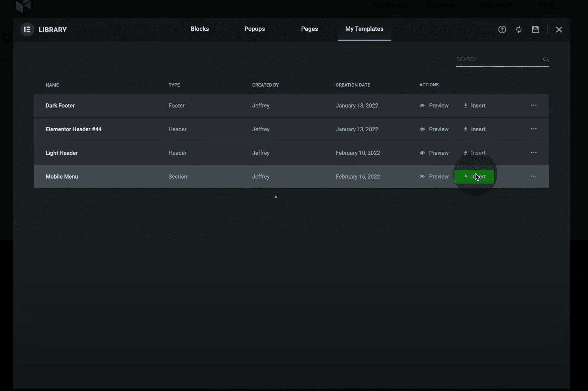Click the search magnifier icon

(546, 60)
